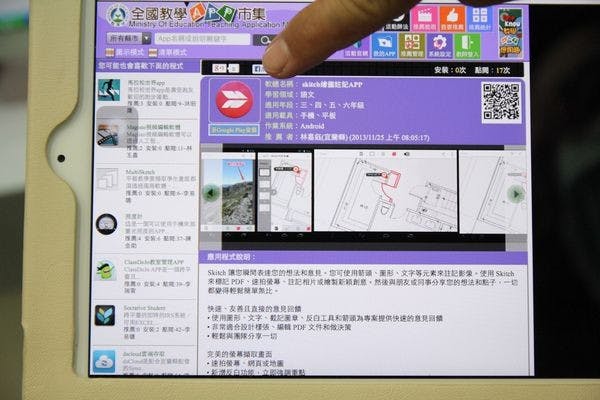Tap the 點閱:17次 view count text

click(492, 70)
